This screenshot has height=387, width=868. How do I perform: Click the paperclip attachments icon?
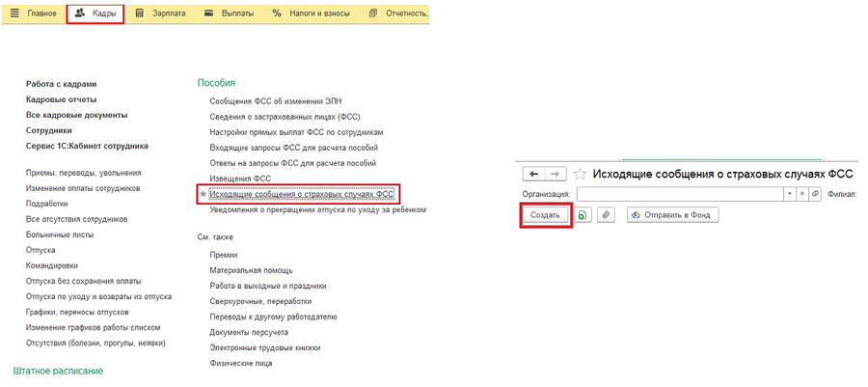coord(606,215)
